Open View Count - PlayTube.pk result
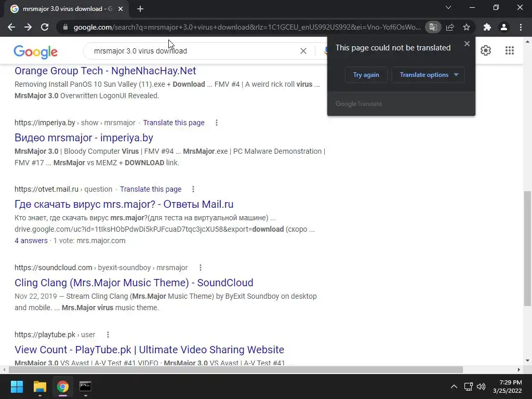The width and height of the screenshot is (532, 399). (x=149, y=350)
